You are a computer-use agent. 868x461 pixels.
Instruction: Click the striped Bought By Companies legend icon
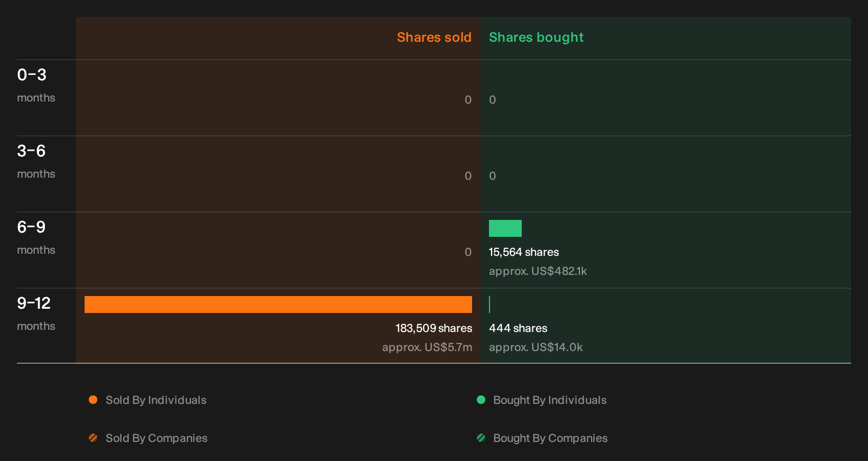pyautogui.click(x=481, y=438)
